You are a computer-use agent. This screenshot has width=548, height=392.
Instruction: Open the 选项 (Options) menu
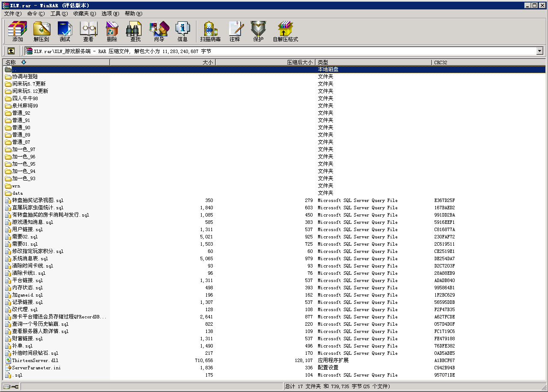coord(110,14)
